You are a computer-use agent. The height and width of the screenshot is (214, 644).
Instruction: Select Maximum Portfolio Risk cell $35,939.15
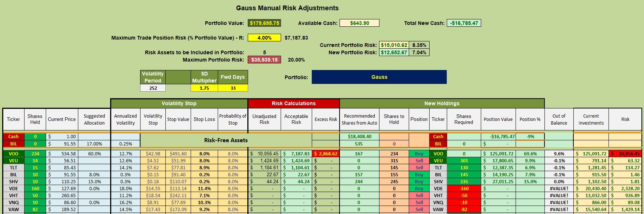click(x=264, y=60)
